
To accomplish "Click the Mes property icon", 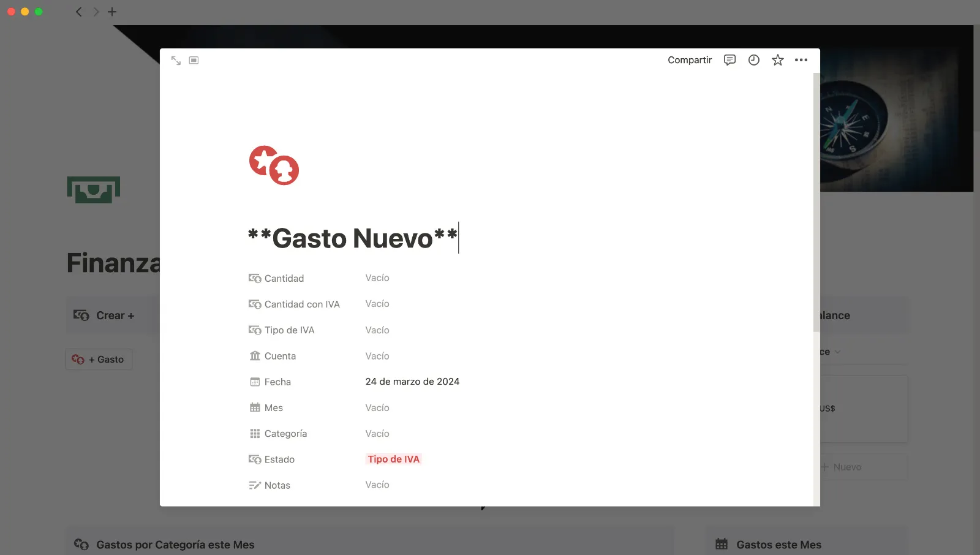I will [x=255, y=408].
